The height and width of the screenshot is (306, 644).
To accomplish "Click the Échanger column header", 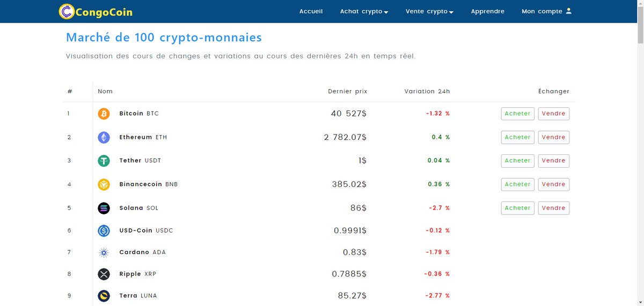I will tap(554, 92).
